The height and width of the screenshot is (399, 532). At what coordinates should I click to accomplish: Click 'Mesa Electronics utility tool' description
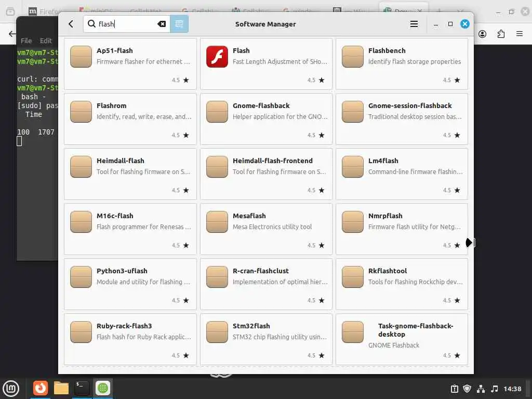272,227
